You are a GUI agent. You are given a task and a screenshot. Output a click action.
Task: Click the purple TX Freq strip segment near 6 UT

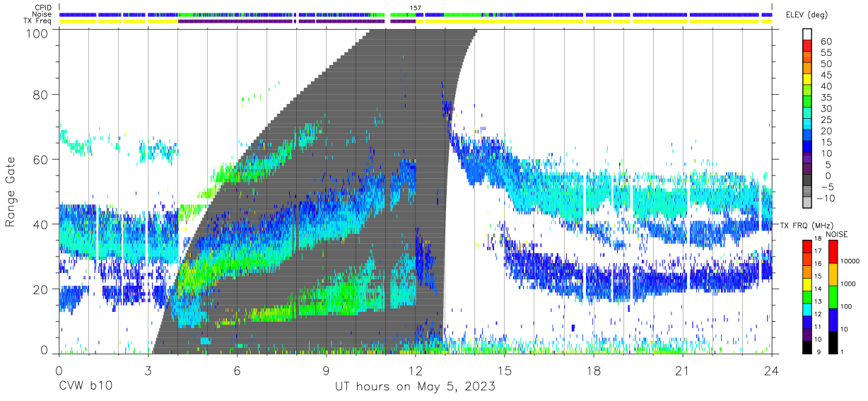(x=237, y=21)
